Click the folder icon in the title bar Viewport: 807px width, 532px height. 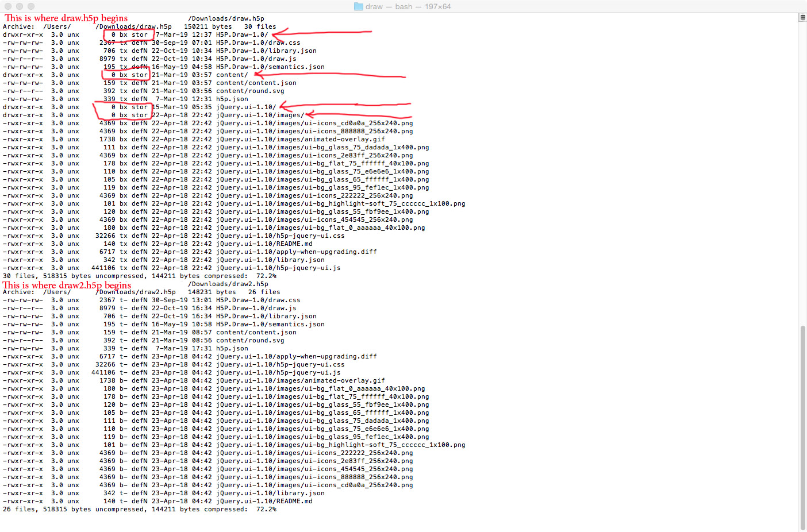[358, 6]
